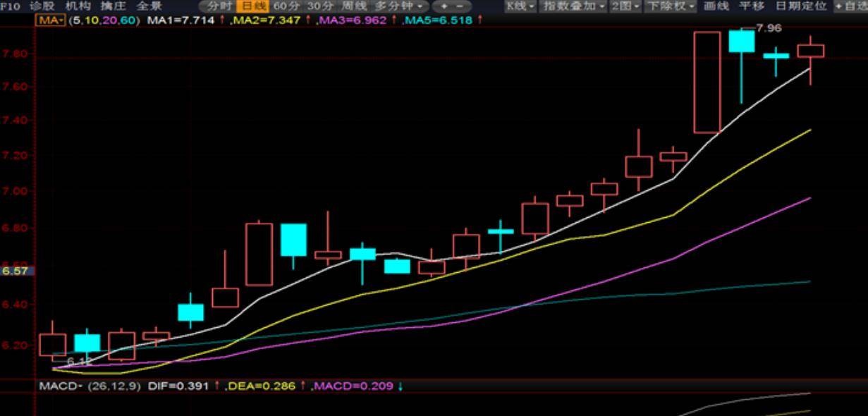Click the MACD=0.209 value label
The image size is (868, 416).
(x=353, y=386)
